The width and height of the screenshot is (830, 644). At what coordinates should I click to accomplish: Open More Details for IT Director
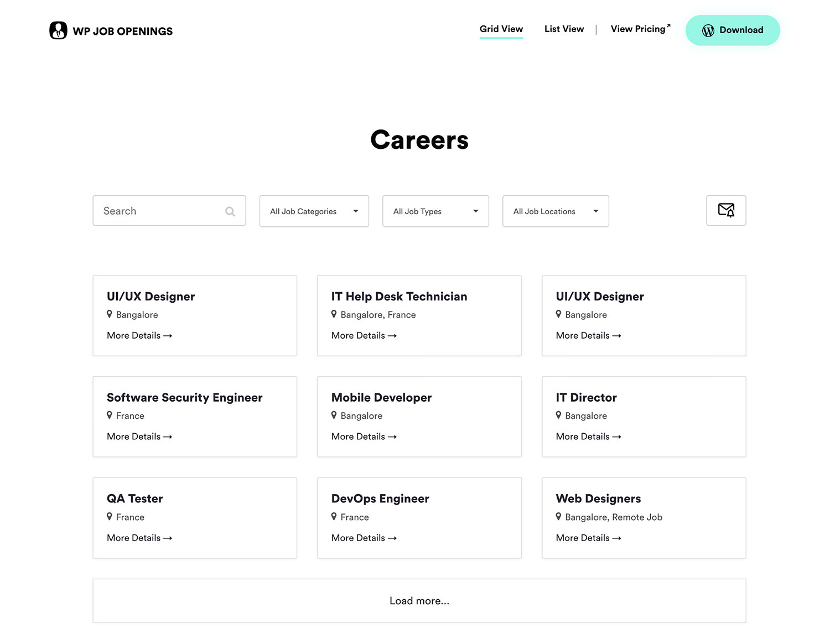tap(589, 437)
